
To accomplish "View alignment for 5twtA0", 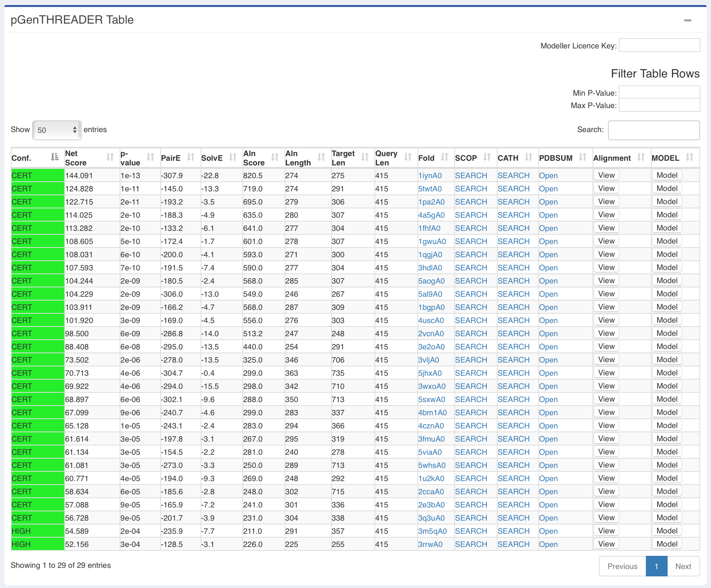I will point(606,188).
